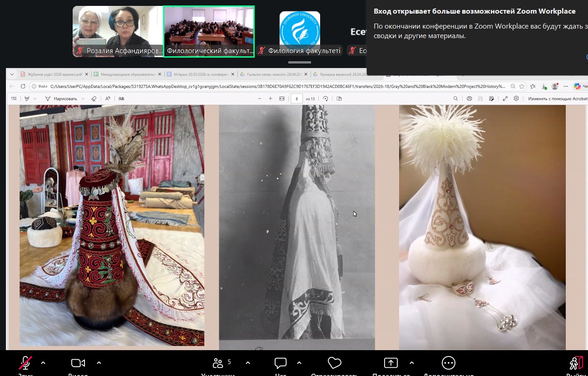Open the Zoom chat panel
Viewport: 588px width, 376px height.
[x=281, y=363]
